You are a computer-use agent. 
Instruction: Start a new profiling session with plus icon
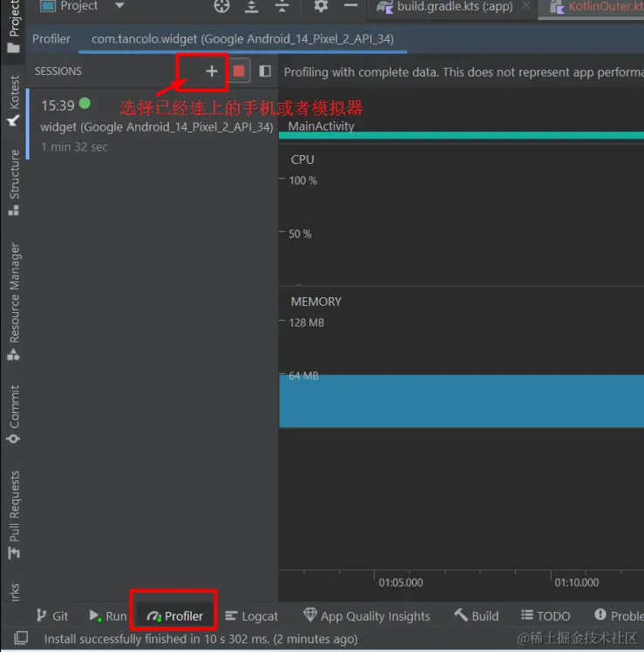click(212, 71)
